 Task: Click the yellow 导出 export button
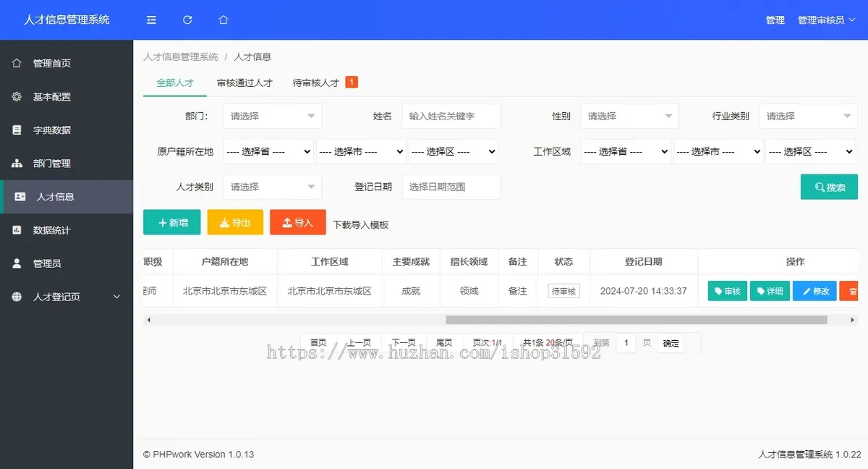(x=235, y=222)
